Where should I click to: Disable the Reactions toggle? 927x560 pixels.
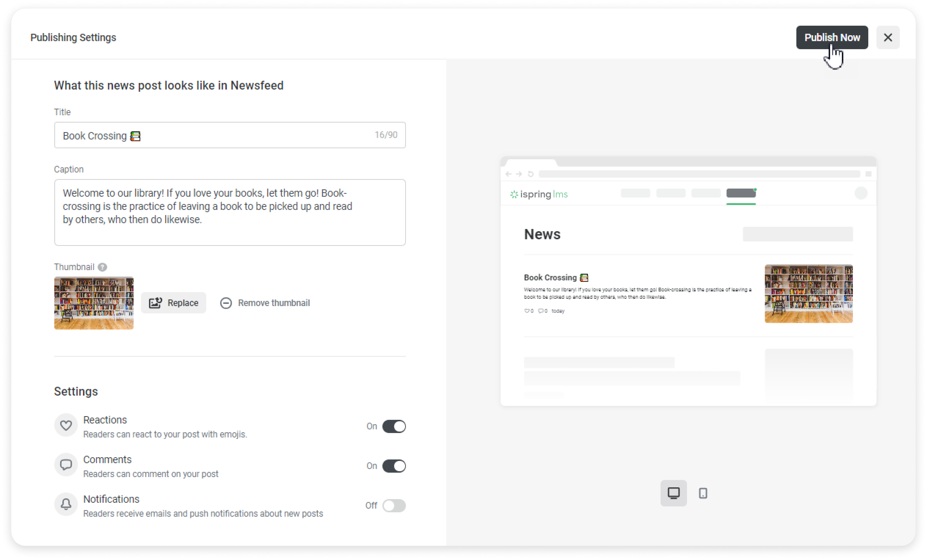394,426
